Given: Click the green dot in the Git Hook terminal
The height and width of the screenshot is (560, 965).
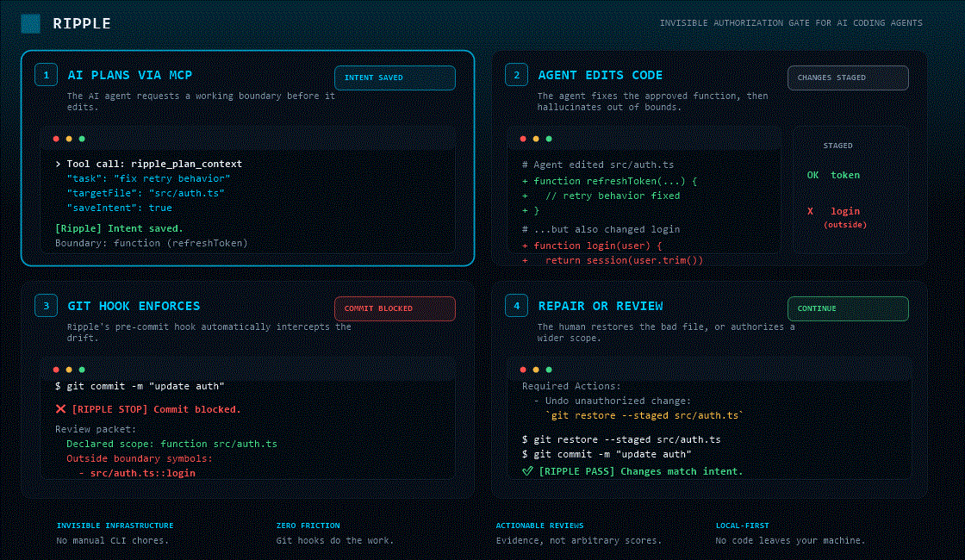Looking at the screenshot, I should [x=82, y=370].
